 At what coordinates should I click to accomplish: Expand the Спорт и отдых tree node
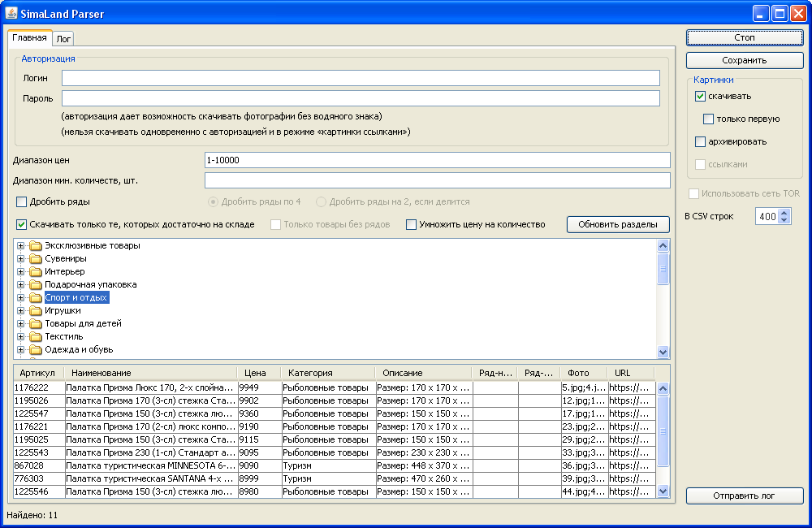pos(21,297)
